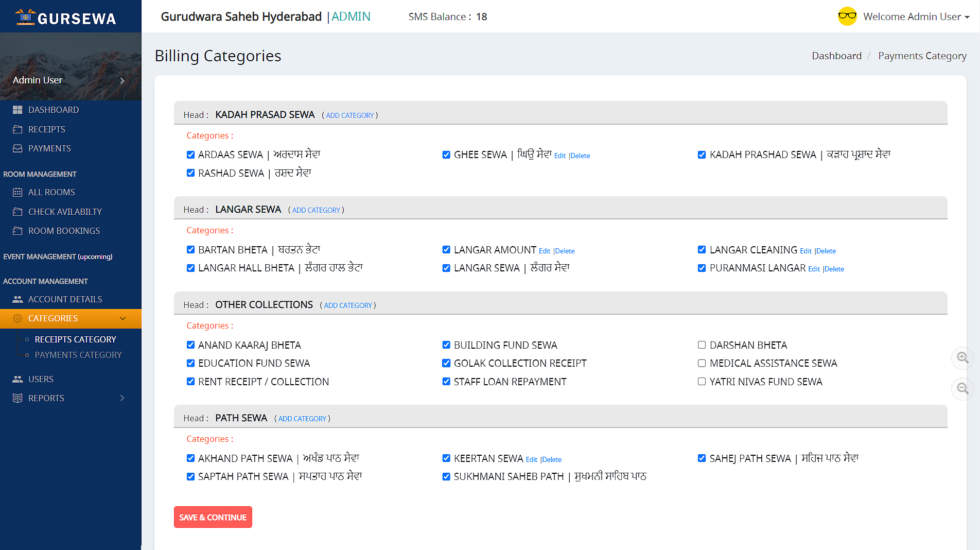The width and height of the screenshot is (980, 550).
Task: Open Payments Category submenu item
Action: tap(78, 355)
